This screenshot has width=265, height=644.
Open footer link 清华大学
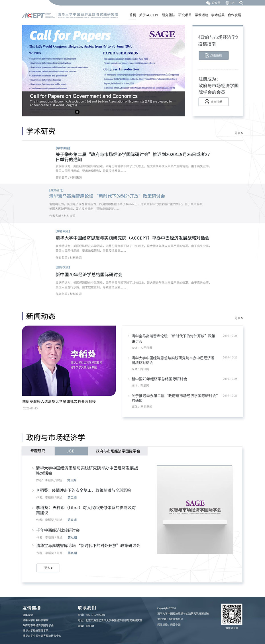pyautogui.click(x=28, y=615)
